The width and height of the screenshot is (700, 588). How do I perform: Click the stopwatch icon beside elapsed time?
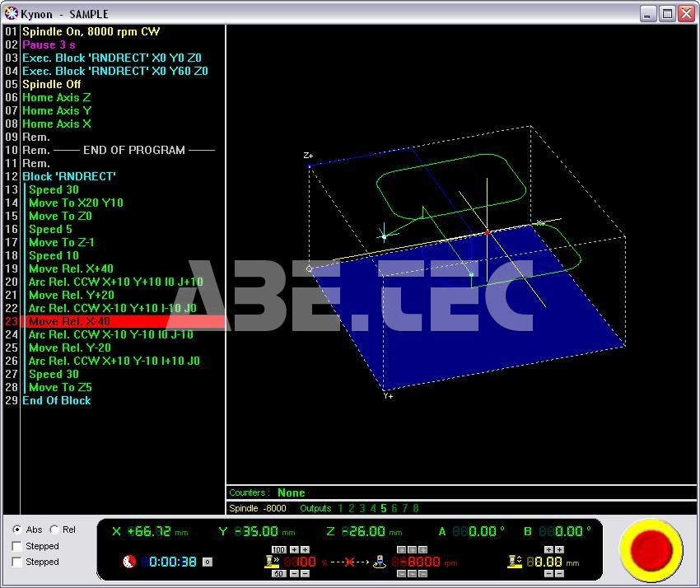[129, 561]
